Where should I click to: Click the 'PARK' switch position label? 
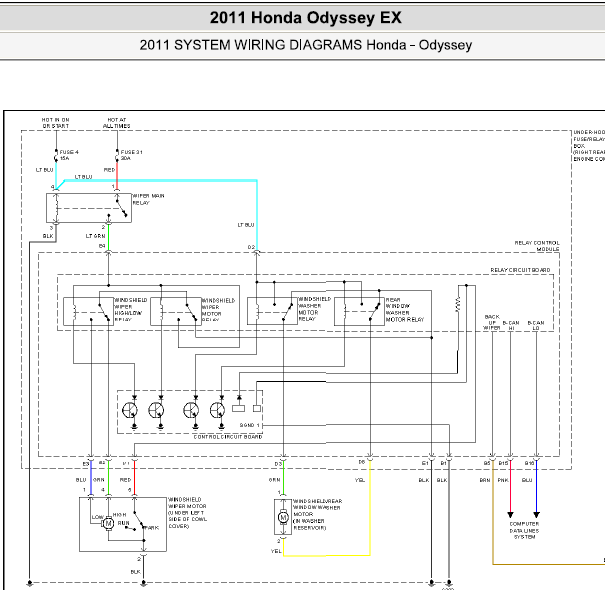click(151, 528)
